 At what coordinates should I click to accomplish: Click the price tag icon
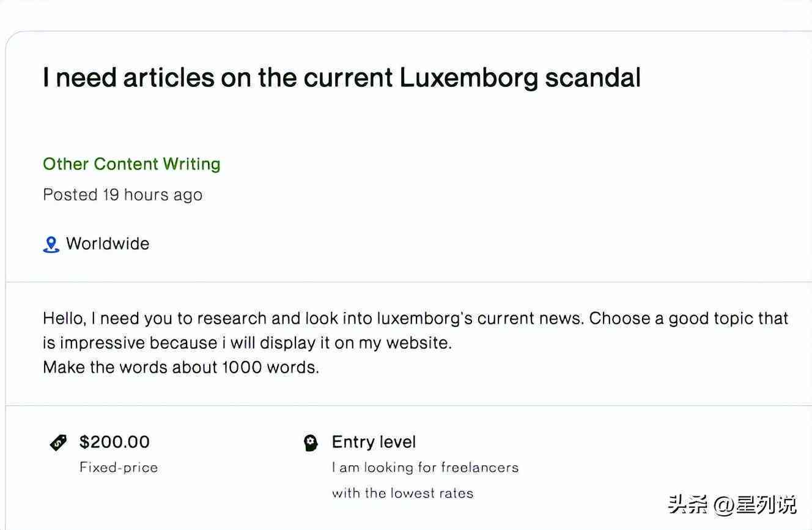tap(58, 442)
